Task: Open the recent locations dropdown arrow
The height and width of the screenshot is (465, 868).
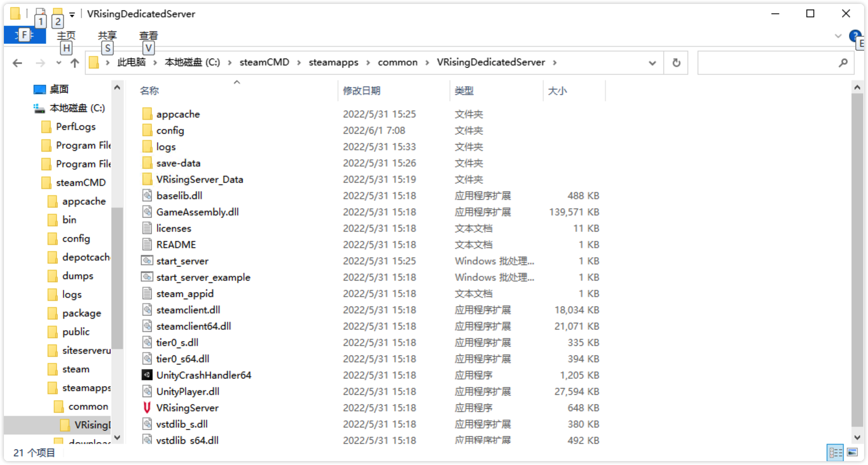Action: (59, 63)
